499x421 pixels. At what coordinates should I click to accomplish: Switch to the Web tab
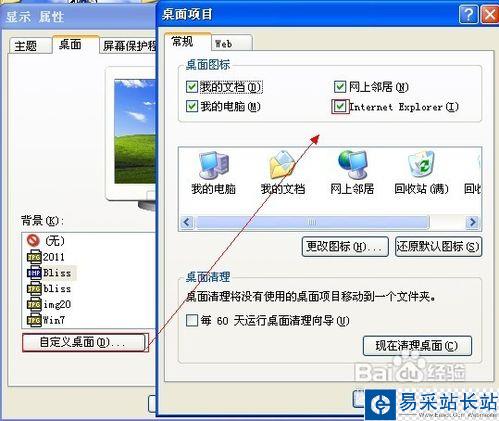click(232, 43)
